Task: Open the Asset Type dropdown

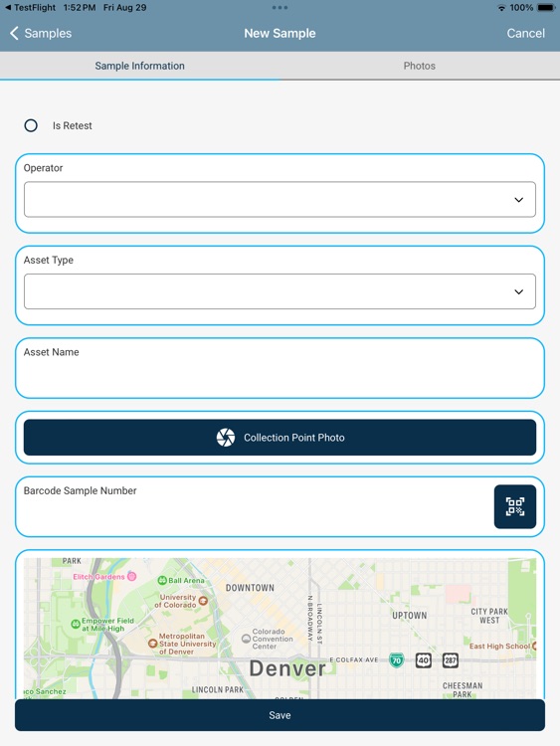Action: coord(280,291)
